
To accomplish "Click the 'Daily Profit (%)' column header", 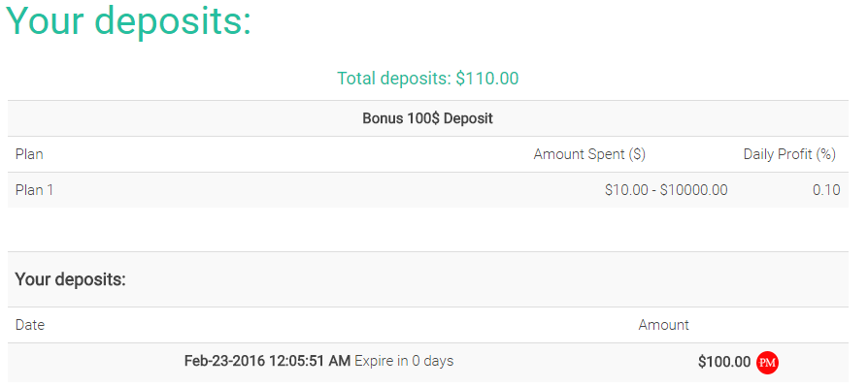I will click(789, 154).
